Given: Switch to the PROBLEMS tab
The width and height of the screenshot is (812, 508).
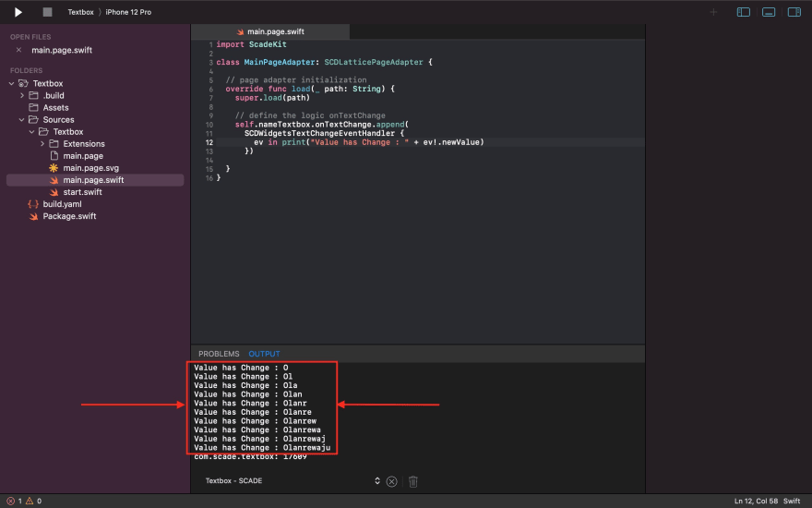Looking at the screenshot, I should tap(219, 354).
